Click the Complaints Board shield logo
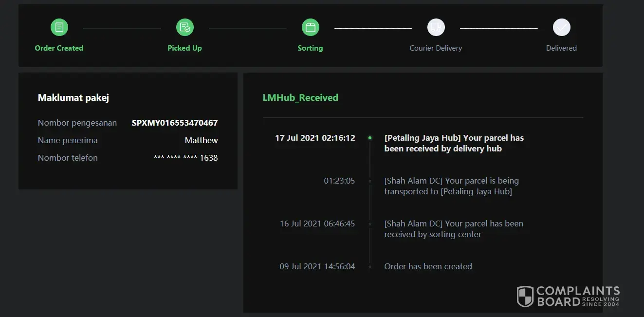This screenshot has height=317, width=644. (525, 296)
